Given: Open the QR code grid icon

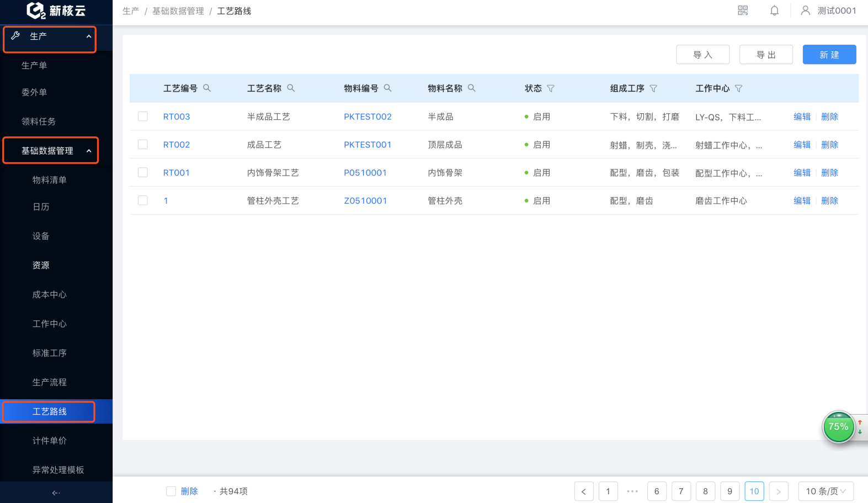Looking at the screenshot, I should click(x=743, y=10).
